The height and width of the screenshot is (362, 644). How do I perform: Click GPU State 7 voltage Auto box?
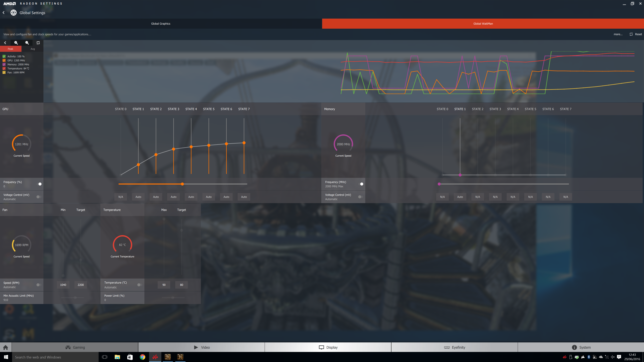point(244,197)
